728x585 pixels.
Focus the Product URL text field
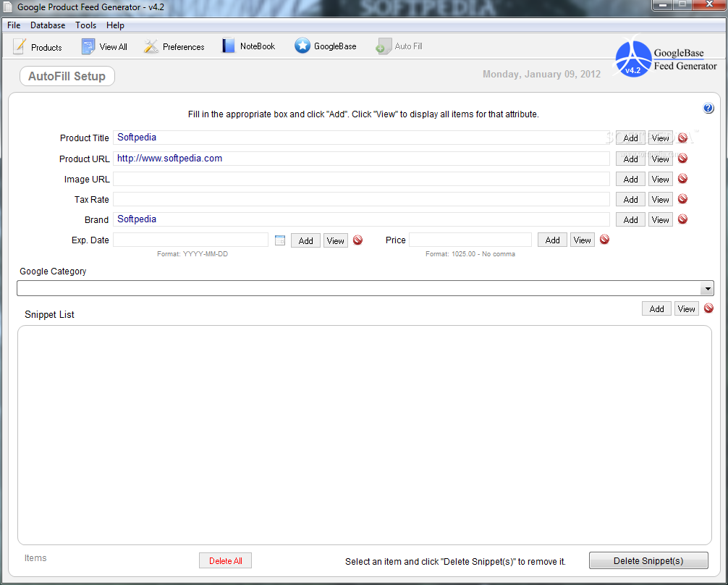[x=361, y=159]
